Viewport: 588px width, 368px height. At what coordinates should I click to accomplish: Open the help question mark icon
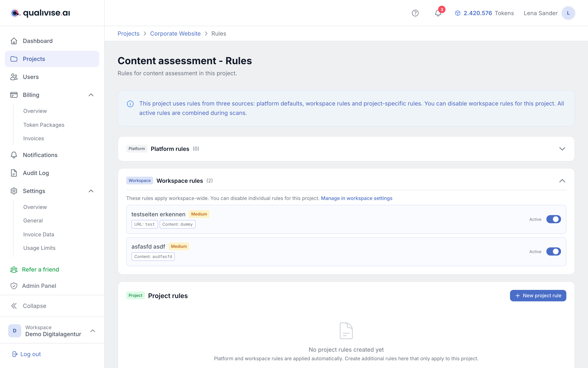click(x=415, y=13)
